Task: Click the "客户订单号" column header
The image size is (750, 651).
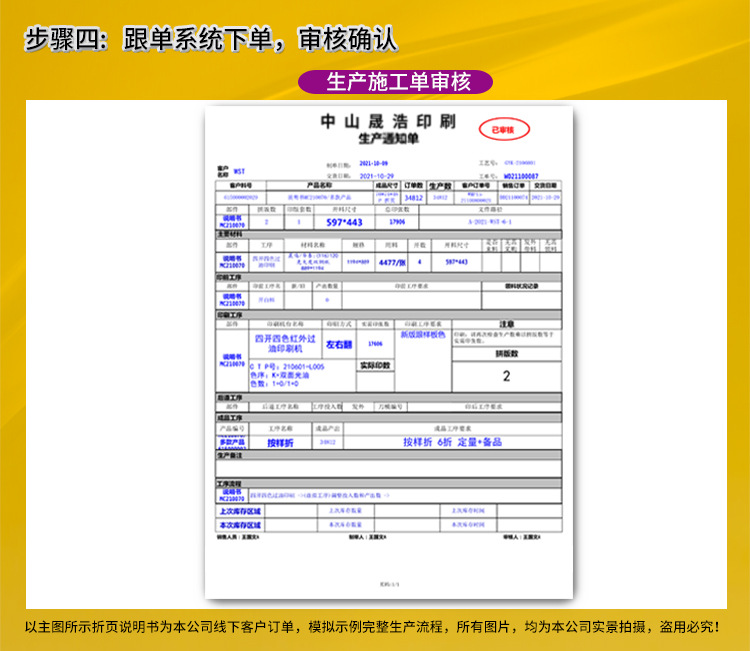Action: tap(475, 185)
